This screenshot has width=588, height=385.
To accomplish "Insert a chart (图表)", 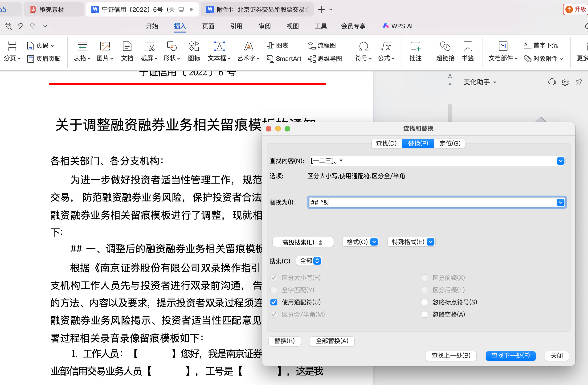I will (x=277, y=45).
